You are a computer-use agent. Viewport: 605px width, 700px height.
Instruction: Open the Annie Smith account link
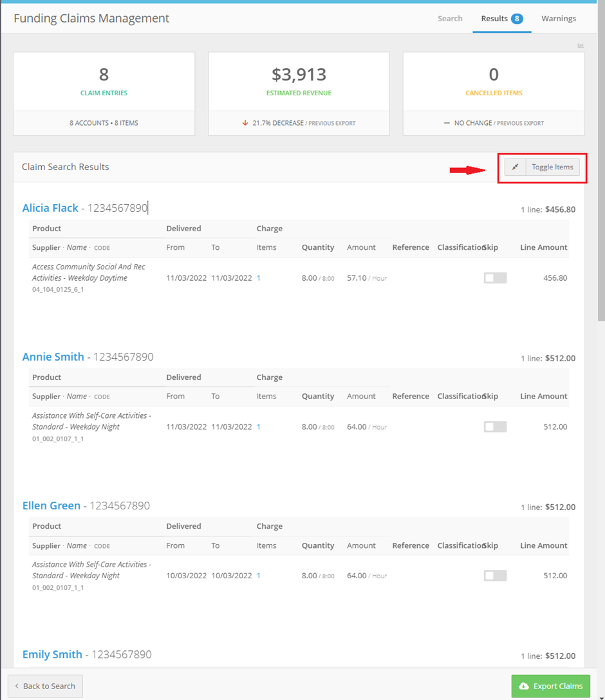coord(53,357)
